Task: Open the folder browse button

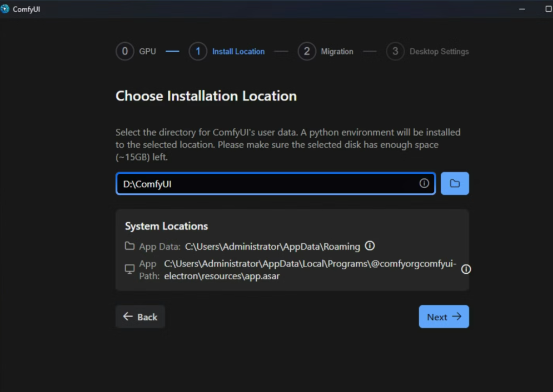Action: (x=455, y=183)
